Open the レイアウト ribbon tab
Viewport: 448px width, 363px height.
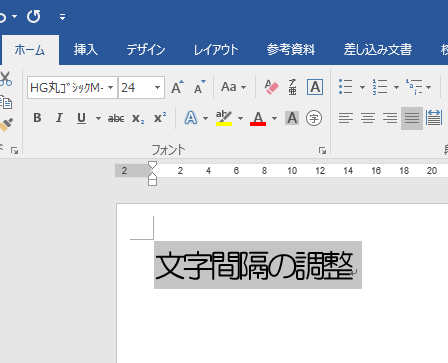tap(216, 50)
